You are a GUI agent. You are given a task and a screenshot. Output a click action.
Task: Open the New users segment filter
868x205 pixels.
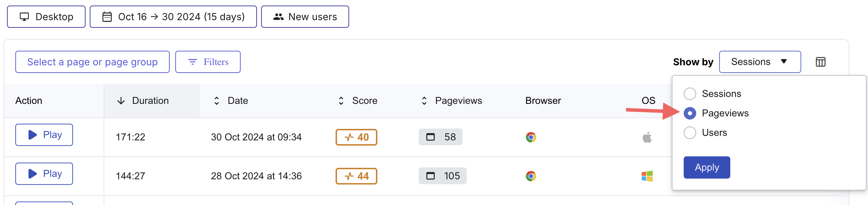(x=305, y=17)
